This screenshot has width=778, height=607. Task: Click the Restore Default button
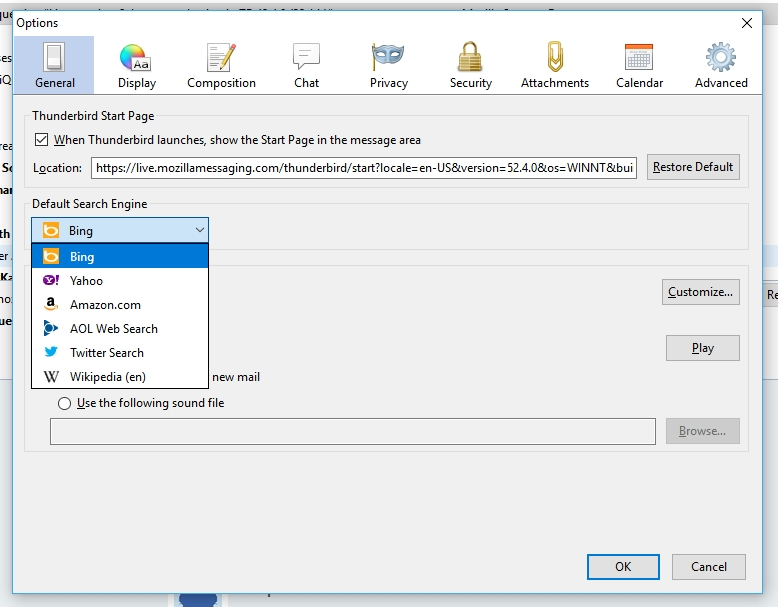click(693, 167)
